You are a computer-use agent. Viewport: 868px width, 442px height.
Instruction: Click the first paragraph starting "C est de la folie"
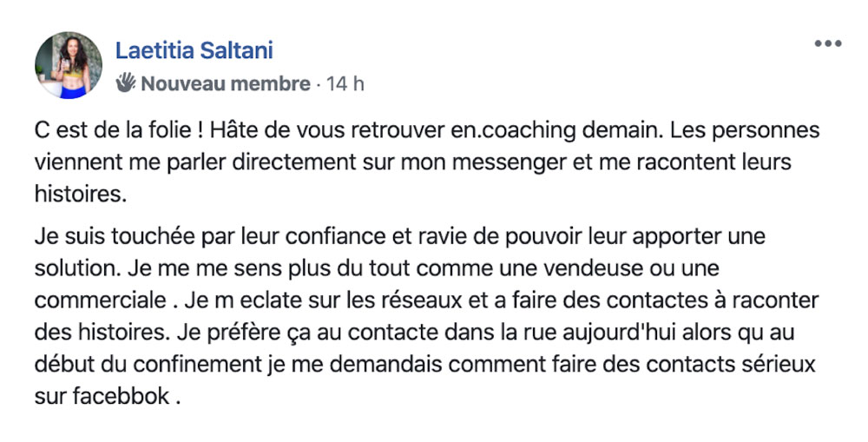point(427,162)
